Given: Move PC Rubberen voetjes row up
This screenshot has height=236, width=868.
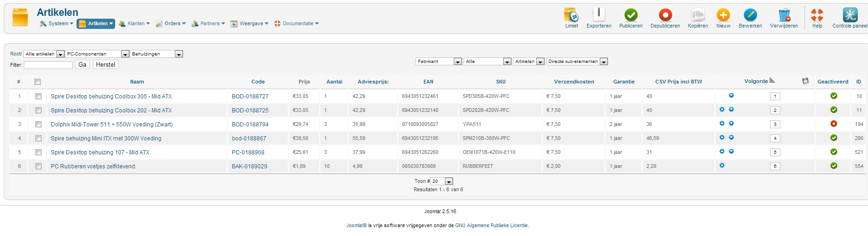Looking at the screenshot, I should (722, 166).
